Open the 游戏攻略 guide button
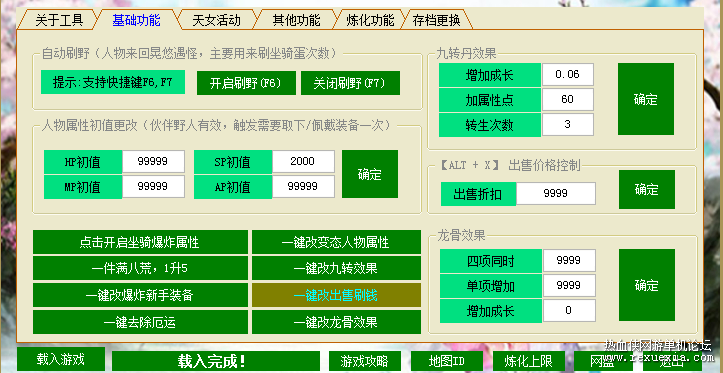 364,361
